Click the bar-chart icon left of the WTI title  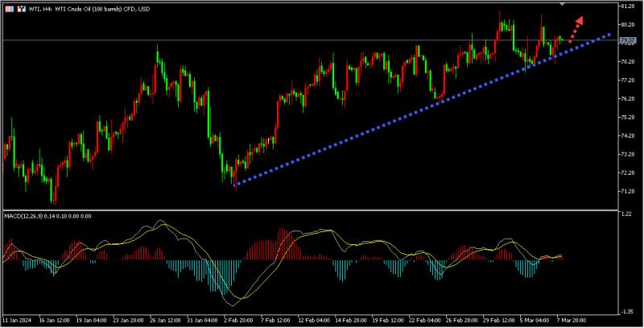[x=22, y=9]
